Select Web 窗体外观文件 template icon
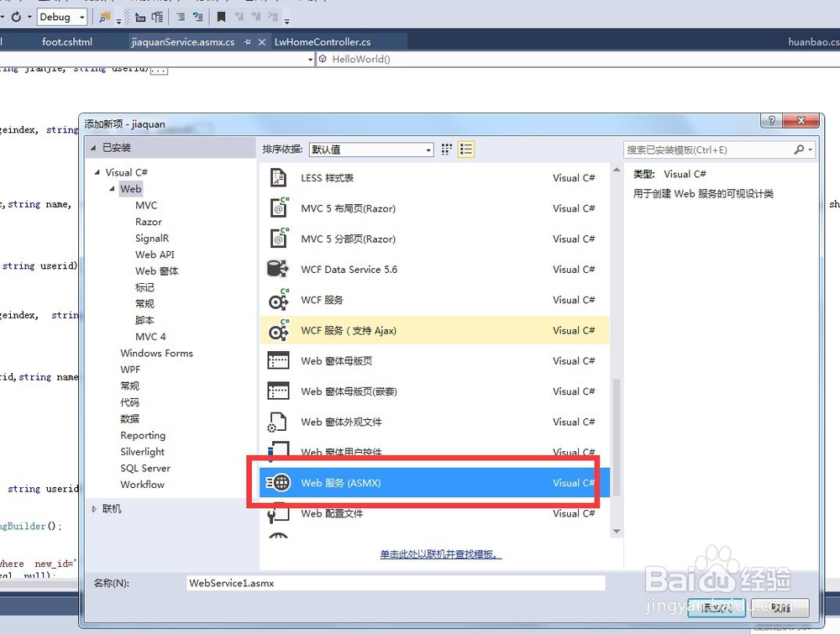 (x=278, y=422)
